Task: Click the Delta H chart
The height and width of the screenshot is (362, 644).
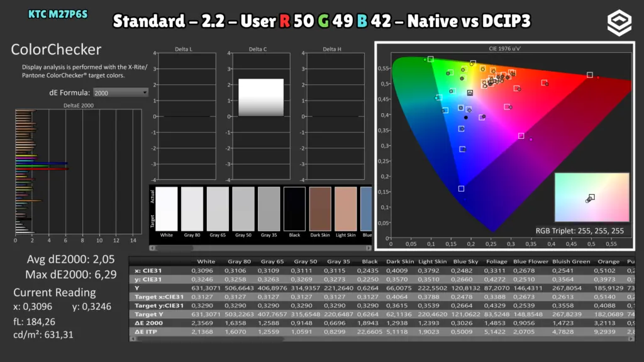Action: pos(335,116)
